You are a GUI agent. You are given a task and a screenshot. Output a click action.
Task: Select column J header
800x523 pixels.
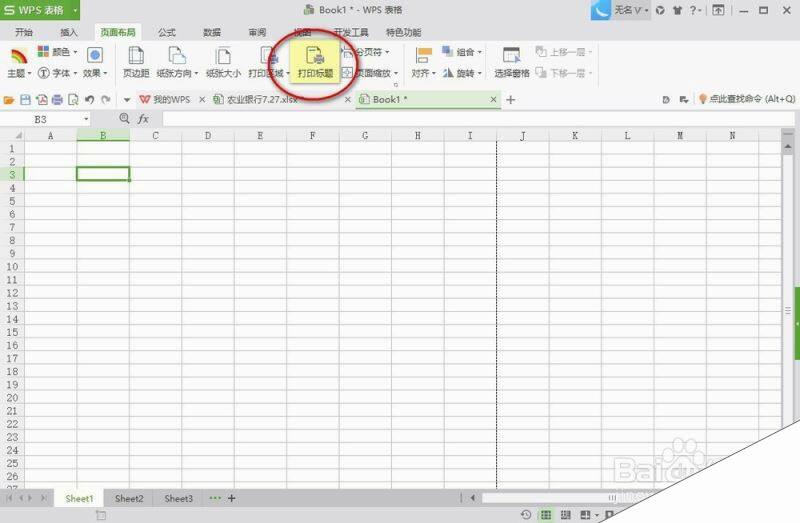click(x=522, y=136)
